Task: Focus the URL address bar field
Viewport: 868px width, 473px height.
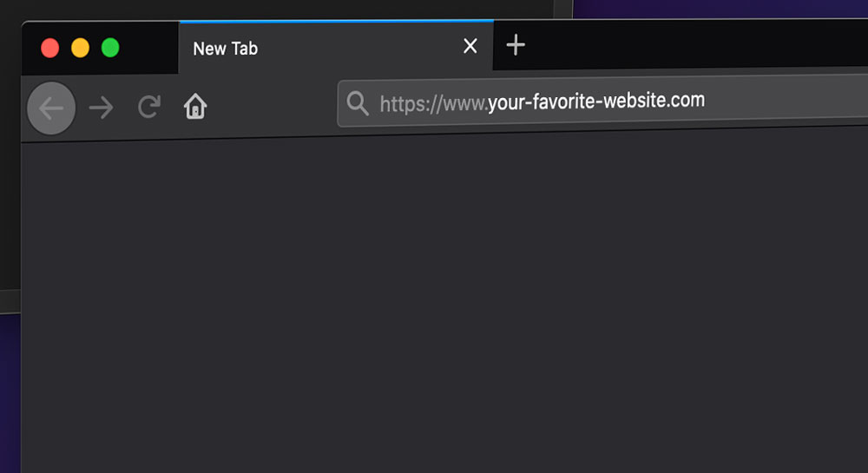Action: (603, 102)
